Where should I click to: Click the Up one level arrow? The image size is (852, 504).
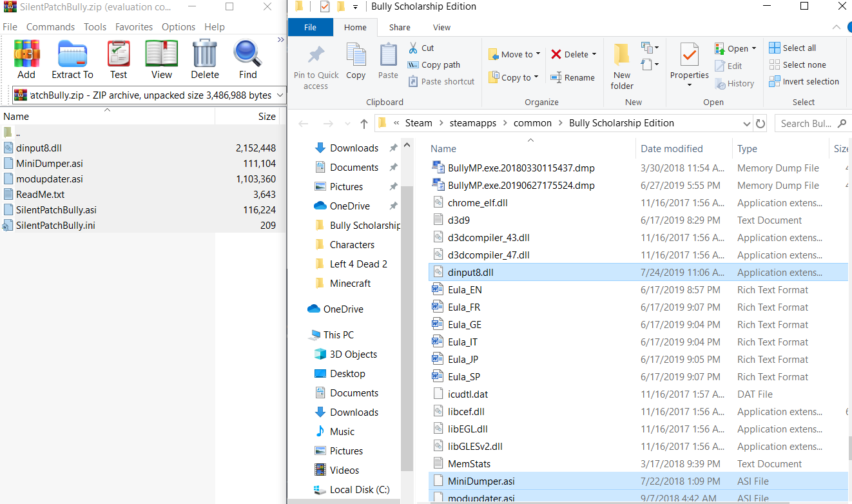pos(364,123)
